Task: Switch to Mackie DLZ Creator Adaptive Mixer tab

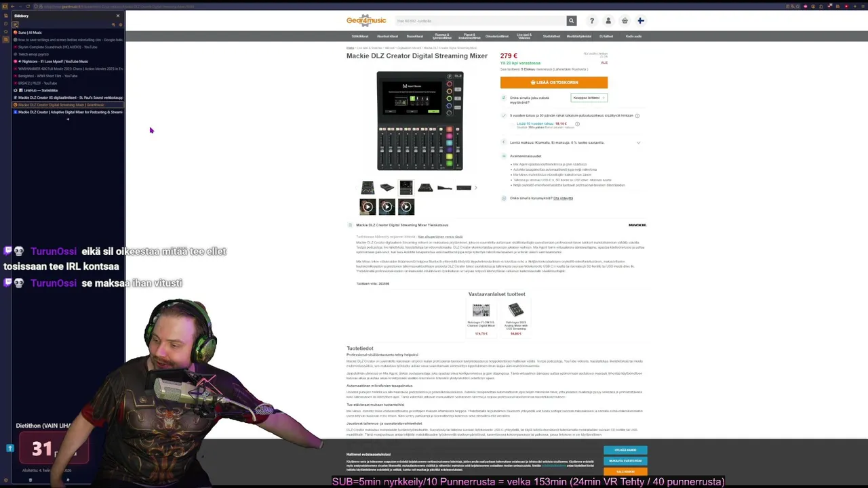Action: pos(68,113)
